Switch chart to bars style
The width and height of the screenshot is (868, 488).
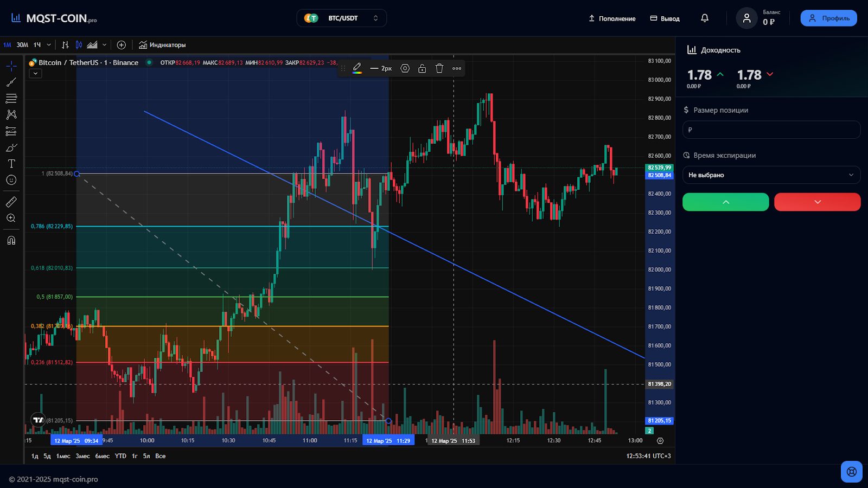(x=65, y=45)
